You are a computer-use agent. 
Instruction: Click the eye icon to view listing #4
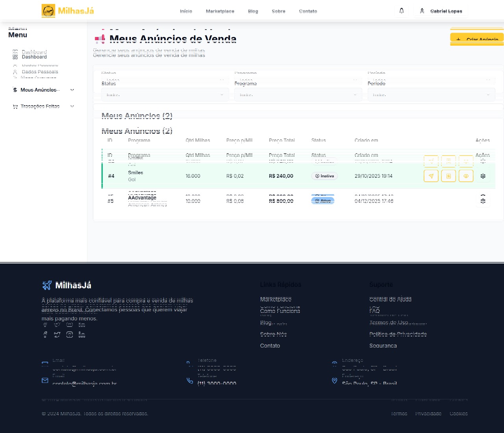(x=466, y=176)
